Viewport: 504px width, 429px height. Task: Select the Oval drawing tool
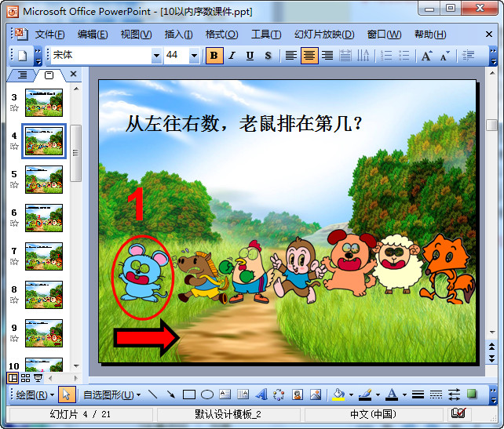pyautogui.click(x=207, y=394)
